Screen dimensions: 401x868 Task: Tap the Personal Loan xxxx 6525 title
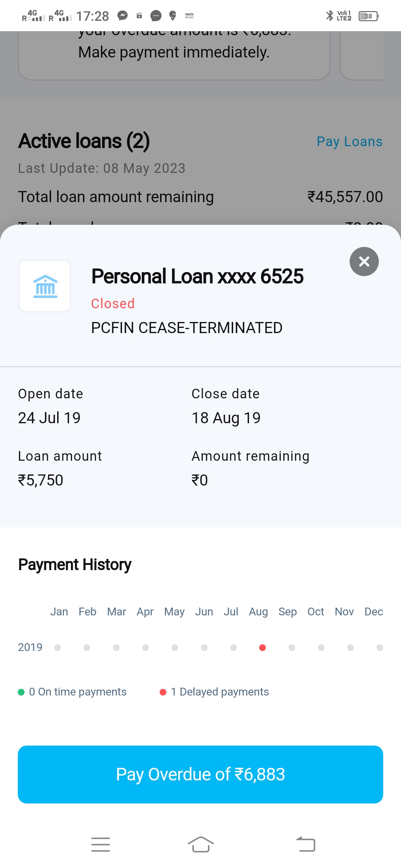coord(197,276)
